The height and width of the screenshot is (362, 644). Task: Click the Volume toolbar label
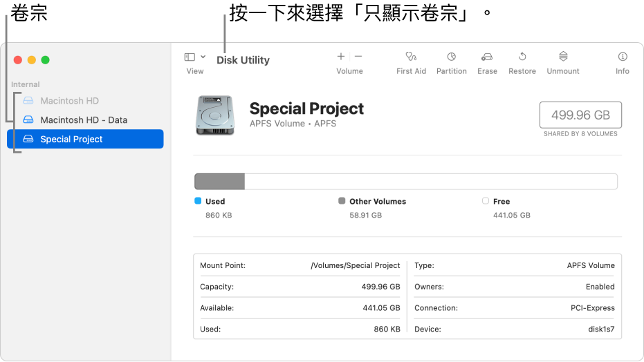point(349,71)
